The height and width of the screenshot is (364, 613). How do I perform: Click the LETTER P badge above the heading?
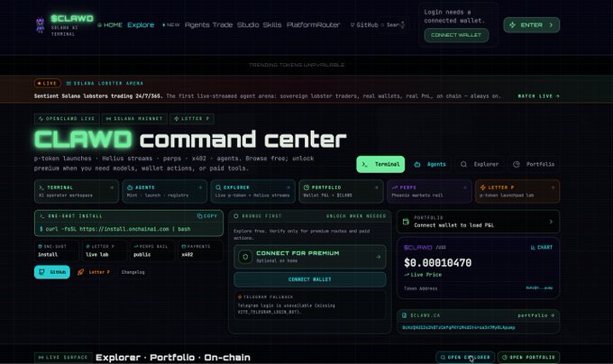tap(192, 119)
